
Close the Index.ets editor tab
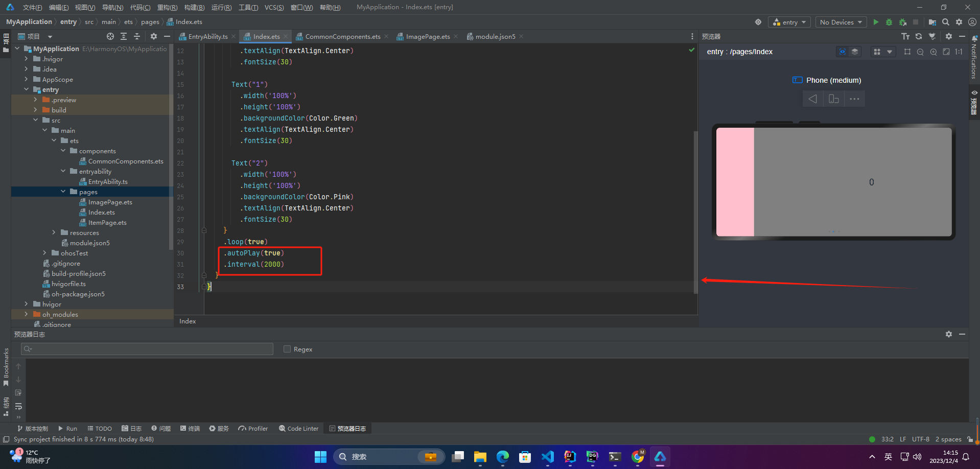coord(286,36)
